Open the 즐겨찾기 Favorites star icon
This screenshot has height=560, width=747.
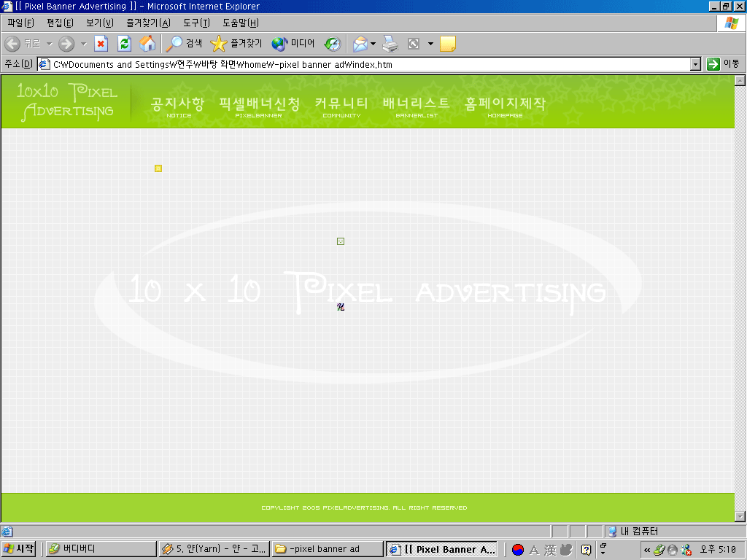tap(236, 44)
